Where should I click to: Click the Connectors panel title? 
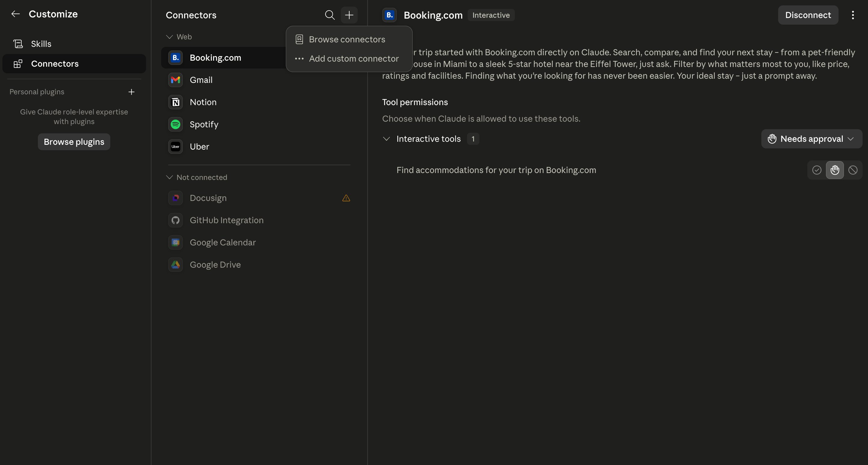[191, 15]
